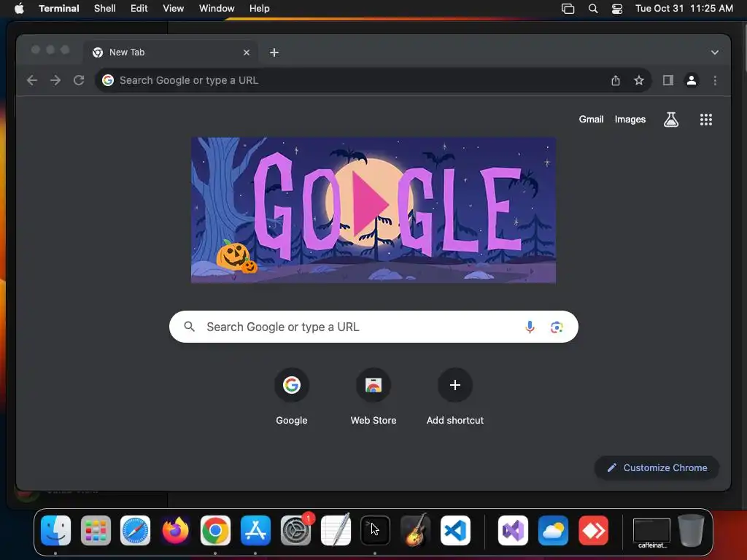The height and width of the screenshot is (560, 747).
Task: Click into the Google search box
Action: [373, 327]
